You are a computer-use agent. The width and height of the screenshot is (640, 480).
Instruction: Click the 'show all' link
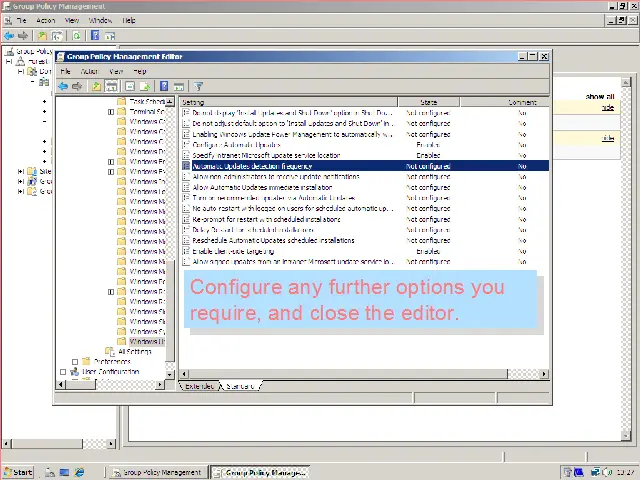[600, 97]
